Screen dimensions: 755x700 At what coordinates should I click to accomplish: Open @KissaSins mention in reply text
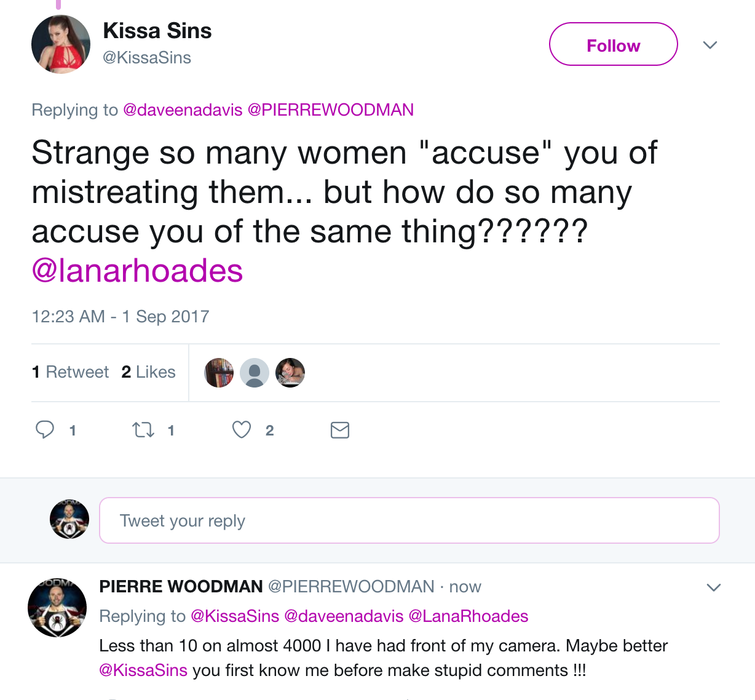point(143,670)
